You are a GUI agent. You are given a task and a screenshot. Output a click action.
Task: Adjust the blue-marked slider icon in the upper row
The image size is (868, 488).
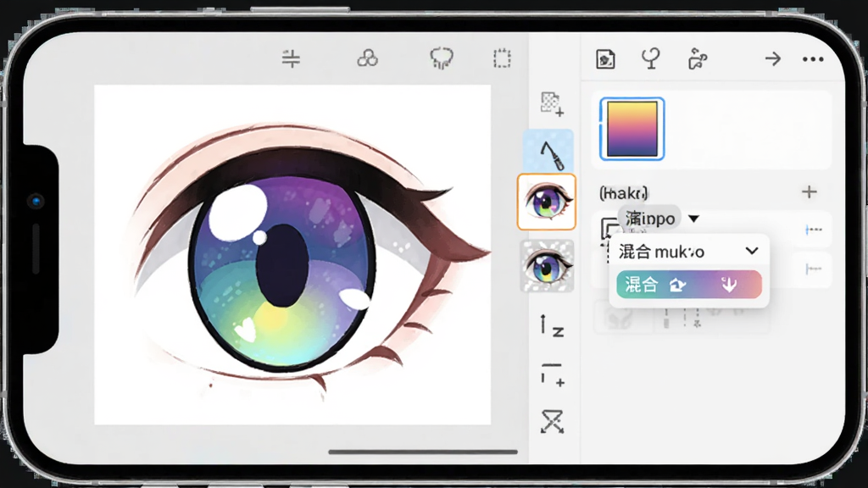pos(813,230)
